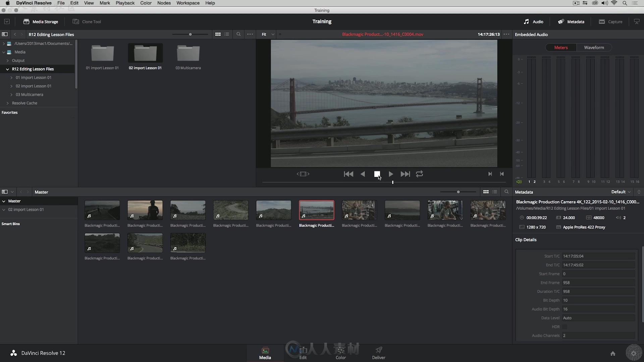Switch to the Edit page
Image resolution: width=644 pixels, height=362 pixels.
(x=303, y=353)
